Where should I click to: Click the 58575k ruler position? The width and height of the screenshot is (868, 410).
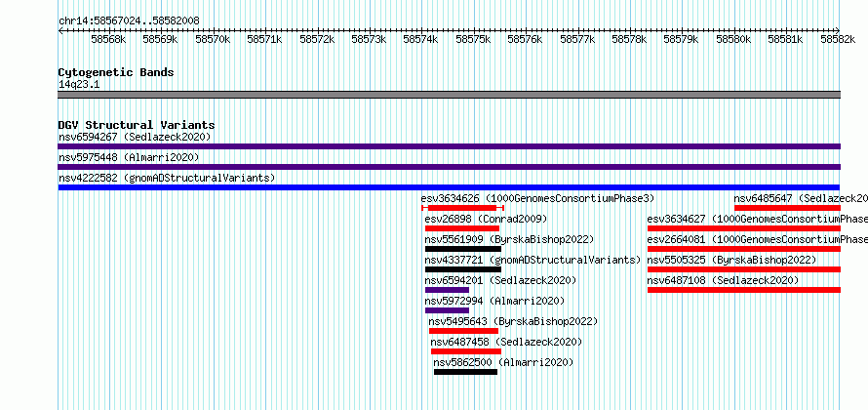coord(473,39)
